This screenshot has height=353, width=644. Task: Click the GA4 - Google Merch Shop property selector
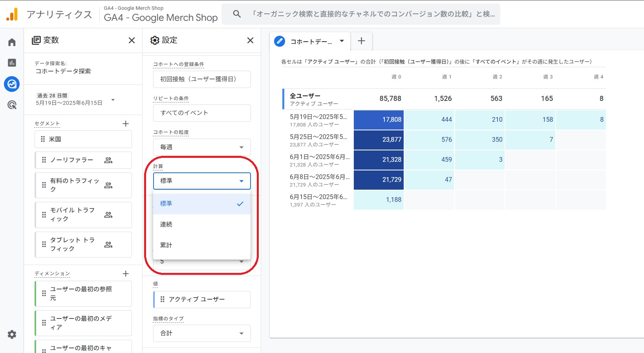point(161,14)
